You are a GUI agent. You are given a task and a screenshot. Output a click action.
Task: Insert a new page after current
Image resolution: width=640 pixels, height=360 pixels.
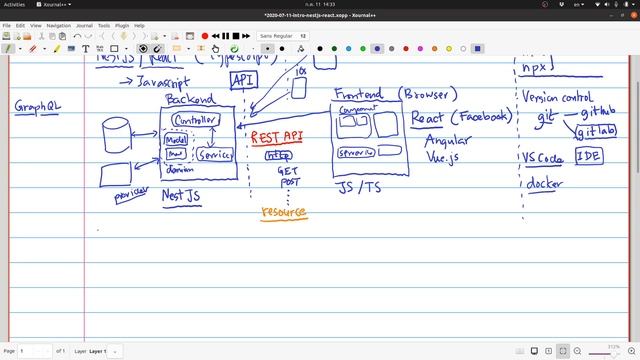click(155, 36)
